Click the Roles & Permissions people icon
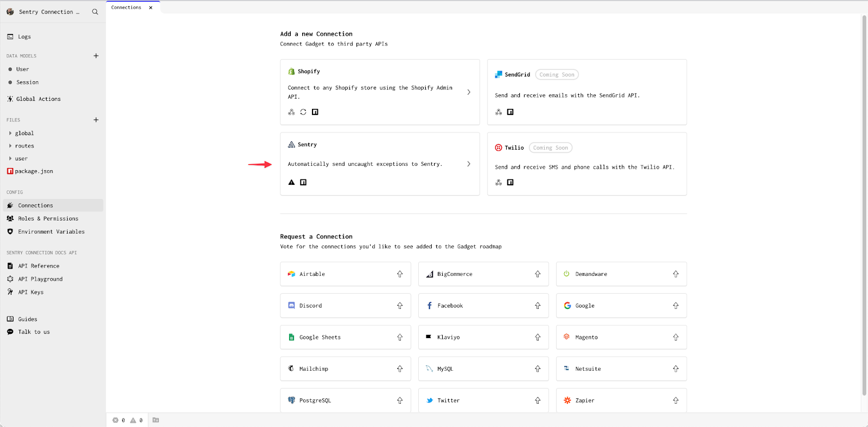 point(10,218)
